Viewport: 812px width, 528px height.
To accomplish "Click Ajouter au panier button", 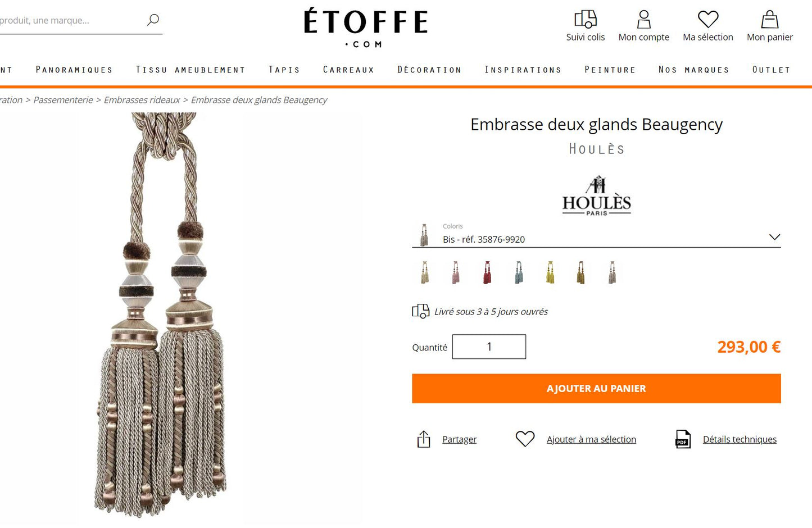I will [x=596, y=389].
